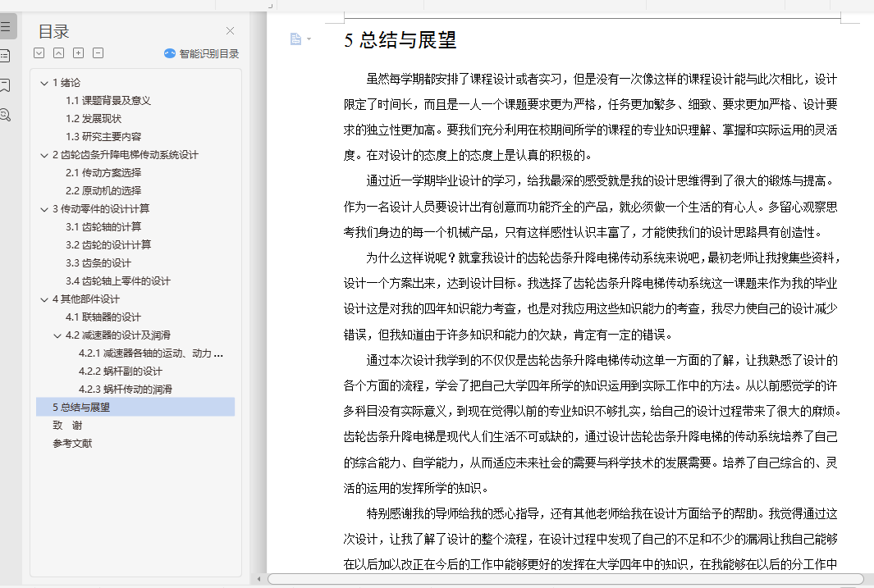The width and height of the screenshot is (874, 588).
Task: Select 2 齿轮齿条升降电梯传动系统设计 heading
Action: click(126, 155)
